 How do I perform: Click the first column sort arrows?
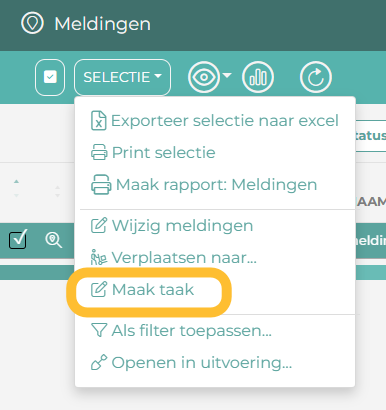16,188
